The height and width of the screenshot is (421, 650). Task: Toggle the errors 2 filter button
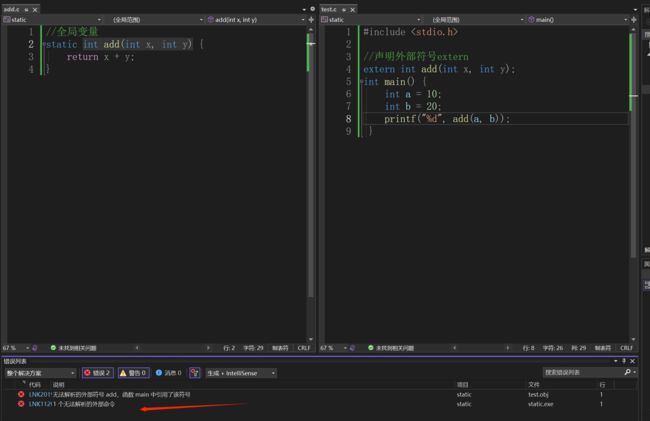tap(97, 373)
